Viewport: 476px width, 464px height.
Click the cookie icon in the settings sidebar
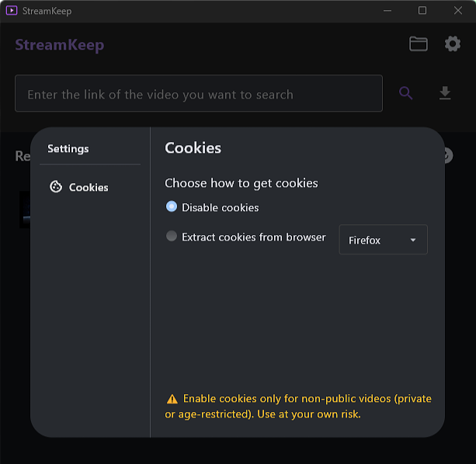(56, 187)
